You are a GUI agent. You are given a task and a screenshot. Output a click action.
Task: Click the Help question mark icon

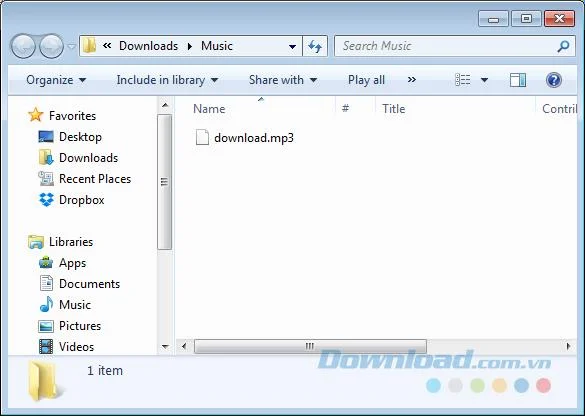click(x=554, y=80)
